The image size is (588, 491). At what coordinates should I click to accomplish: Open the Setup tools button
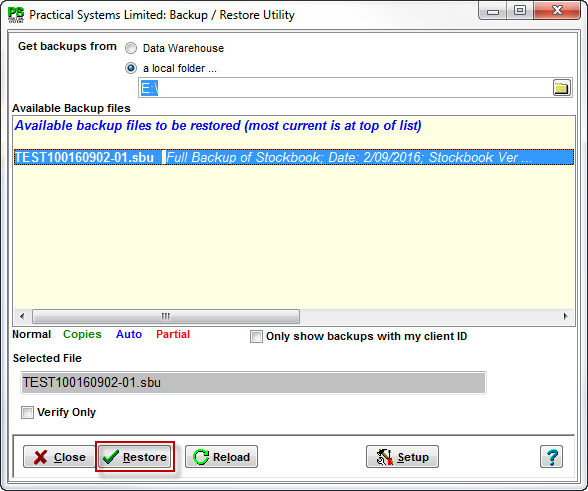(402, 456)
